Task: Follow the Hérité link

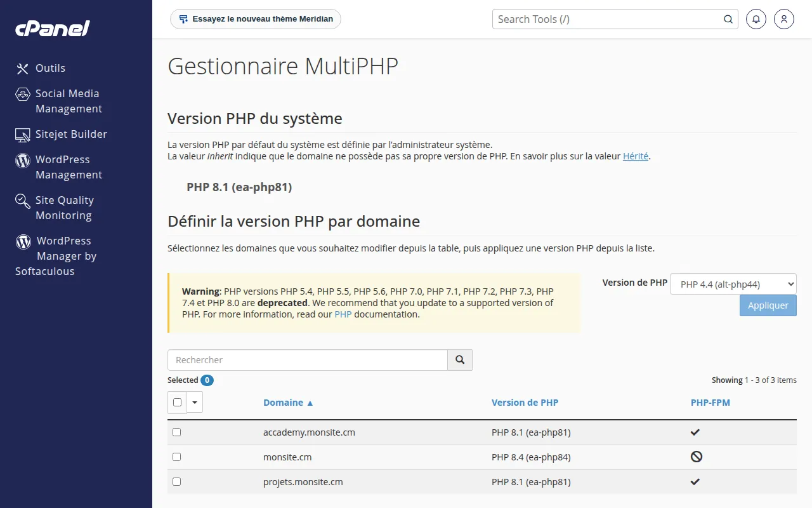Action: [636, 156]
